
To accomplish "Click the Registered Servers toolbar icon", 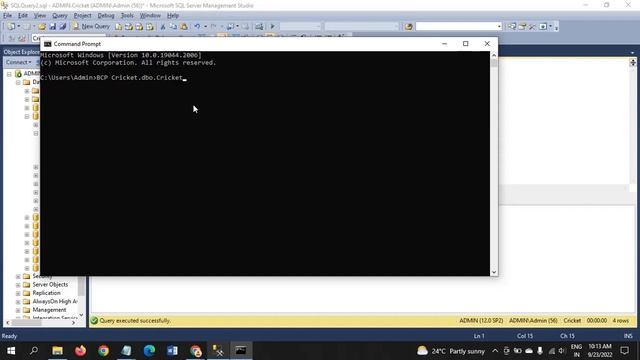I will pyautogui.click(x=512, y=27).
